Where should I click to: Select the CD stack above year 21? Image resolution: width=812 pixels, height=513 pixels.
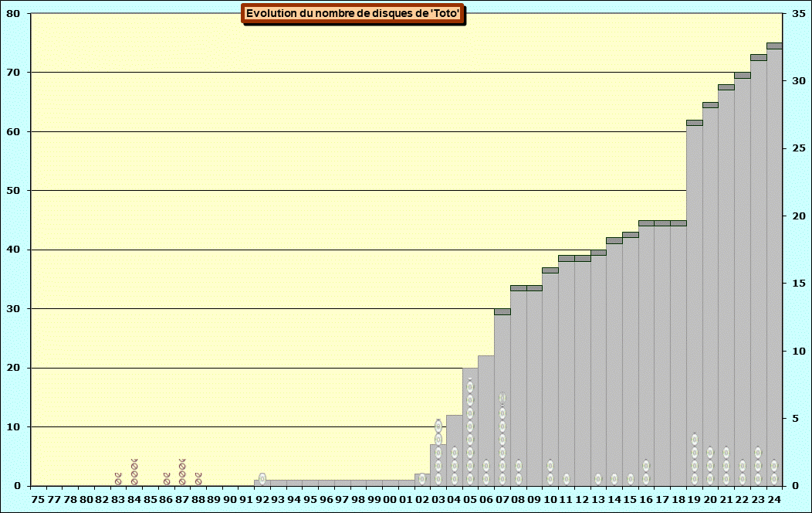(726, 466)
